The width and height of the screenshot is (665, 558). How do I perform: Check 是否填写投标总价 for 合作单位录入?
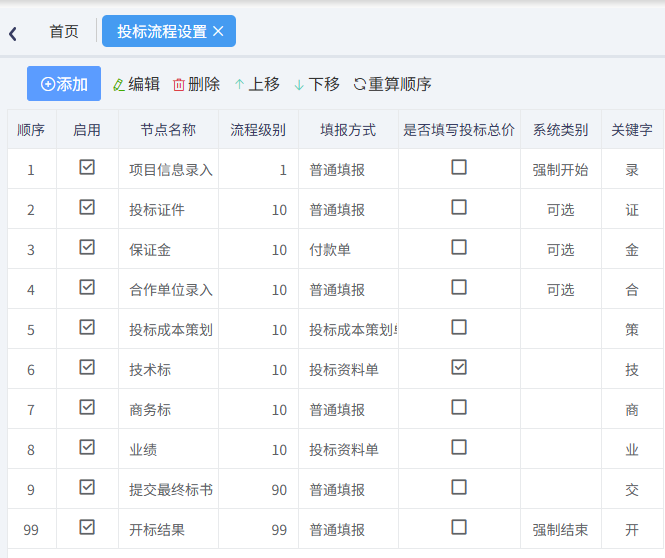click(x=459, y=287)
